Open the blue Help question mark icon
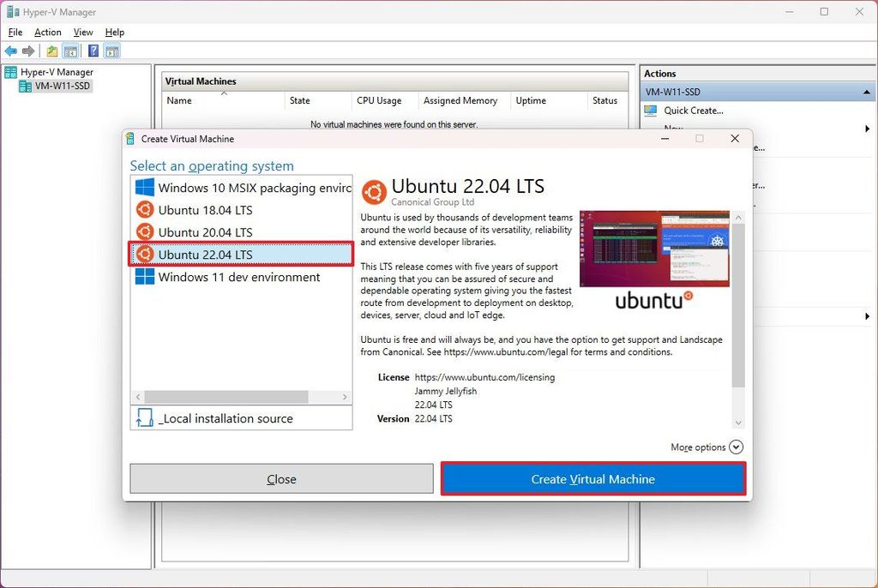Viewport: 878px width, 588px height. coord(93,51)
